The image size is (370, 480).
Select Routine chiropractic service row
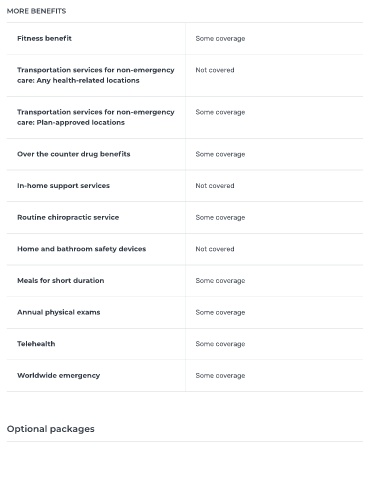click(184, 217)
